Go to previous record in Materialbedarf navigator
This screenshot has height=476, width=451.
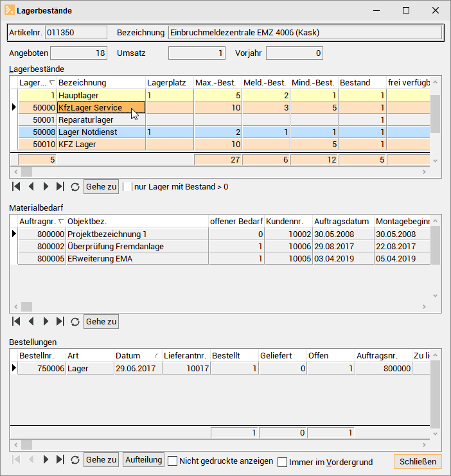point(31,321)
